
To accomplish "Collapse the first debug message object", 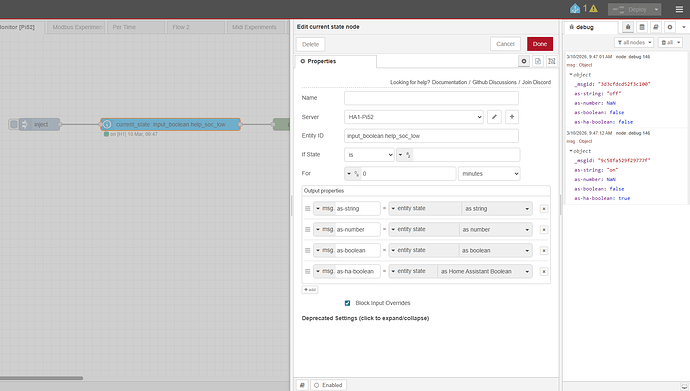I will [x=571, y=75].
